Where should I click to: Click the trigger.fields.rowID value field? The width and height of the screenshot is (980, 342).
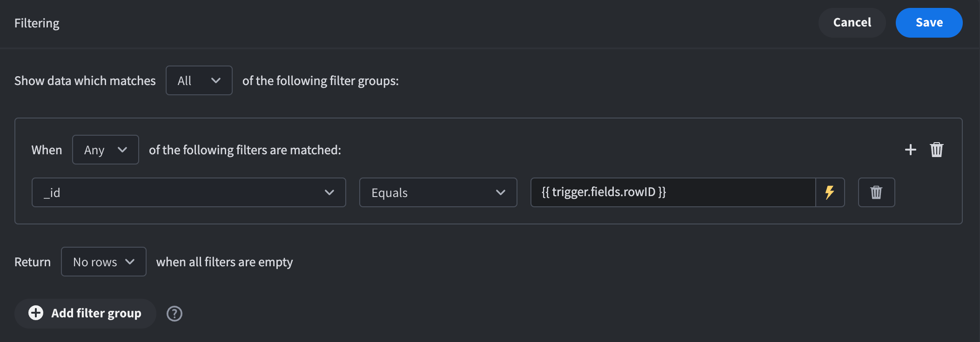[x=672, y=192]
